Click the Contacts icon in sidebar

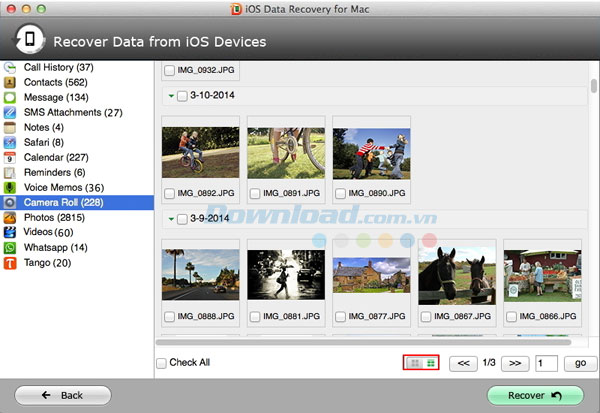click(10, 82)
